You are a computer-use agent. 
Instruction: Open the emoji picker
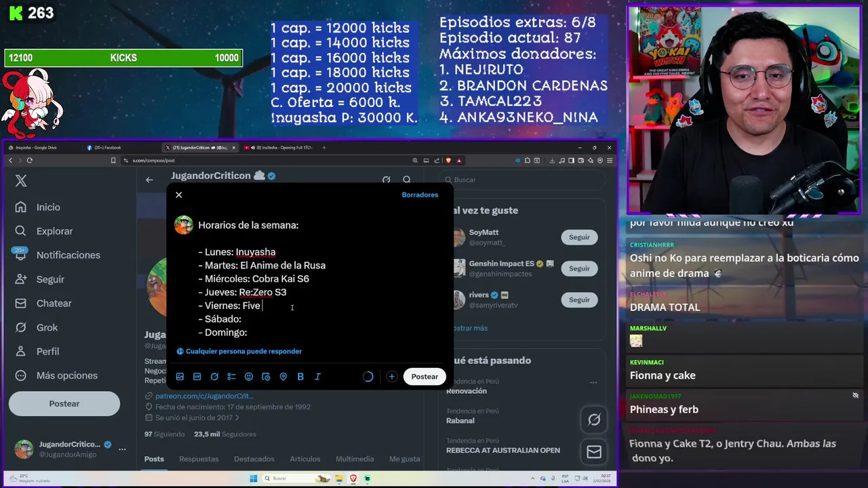click(x=249, y=377)
